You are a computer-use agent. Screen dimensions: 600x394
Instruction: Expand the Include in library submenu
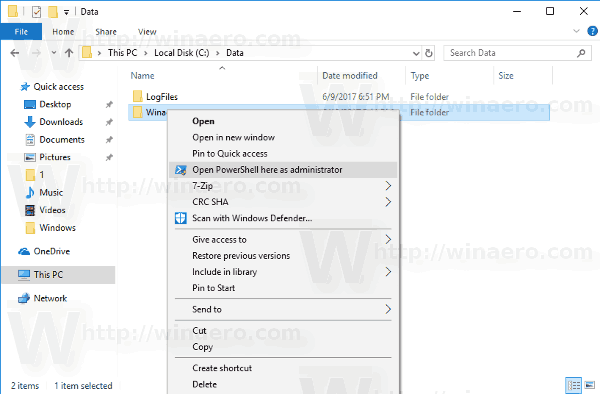283,272
